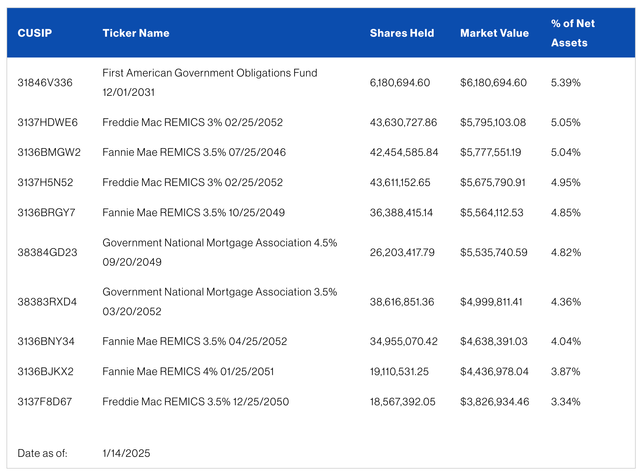Select the date 1/14/2025

click(x=126, y=453)
